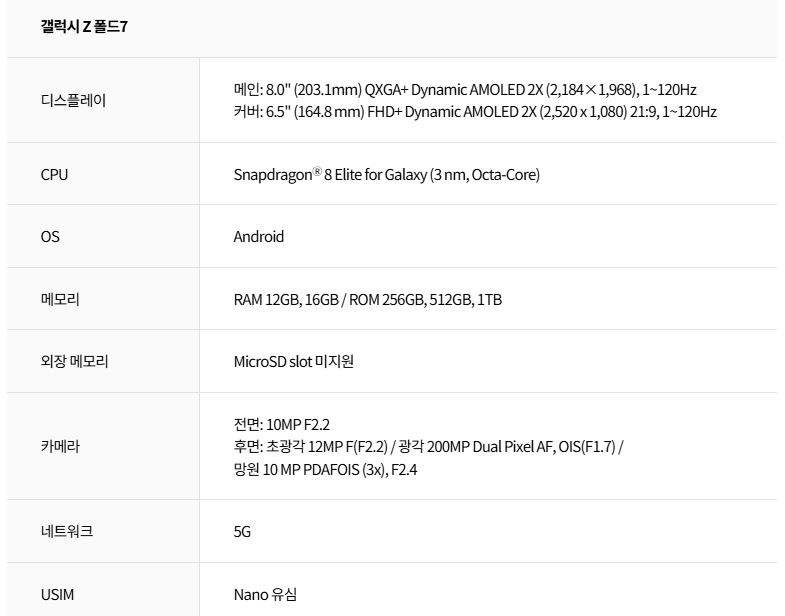Click the 네트워크 row label
This screenshot has width=785, height=616.
click(x=67, y=531)
